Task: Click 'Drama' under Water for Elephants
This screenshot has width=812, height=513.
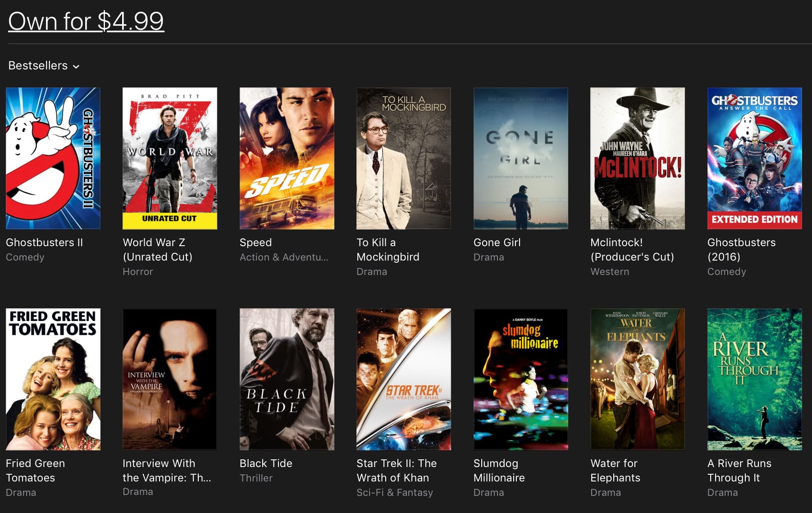Action: pyautogui.click(x=606, y=493)
